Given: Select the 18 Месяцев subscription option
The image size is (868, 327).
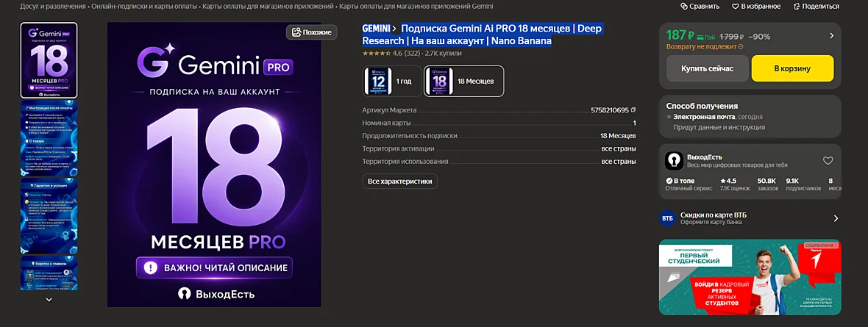Looking at the screenshot, I should coord(464,82).
